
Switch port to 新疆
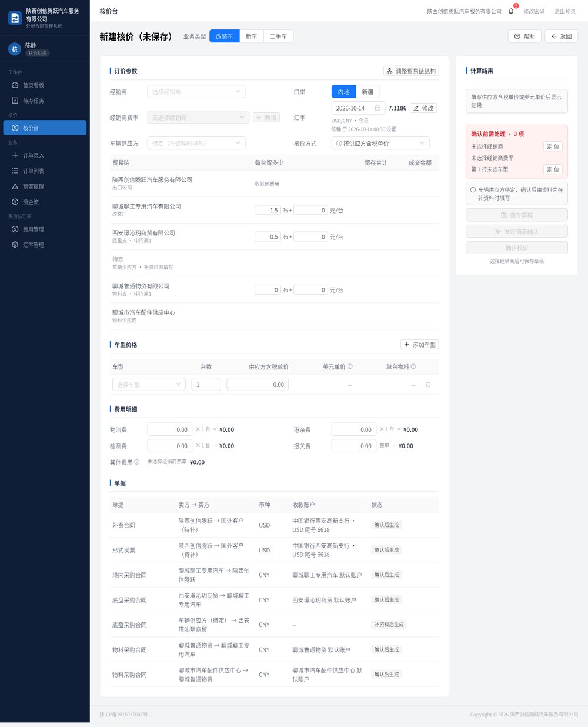[367, 92]
